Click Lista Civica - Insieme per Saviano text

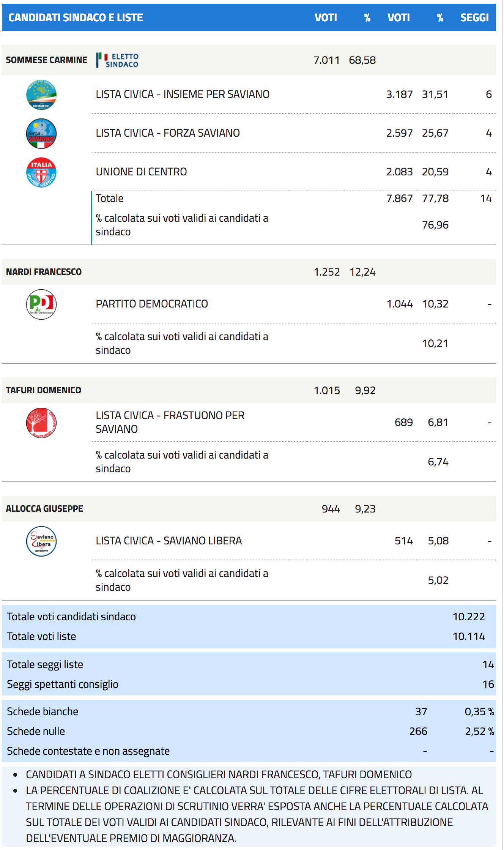(183, 95)
